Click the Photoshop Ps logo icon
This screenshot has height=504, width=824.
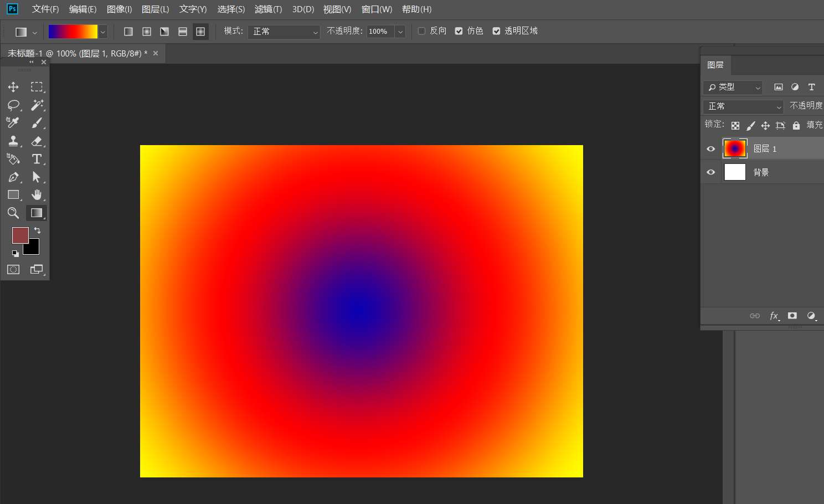12,9
